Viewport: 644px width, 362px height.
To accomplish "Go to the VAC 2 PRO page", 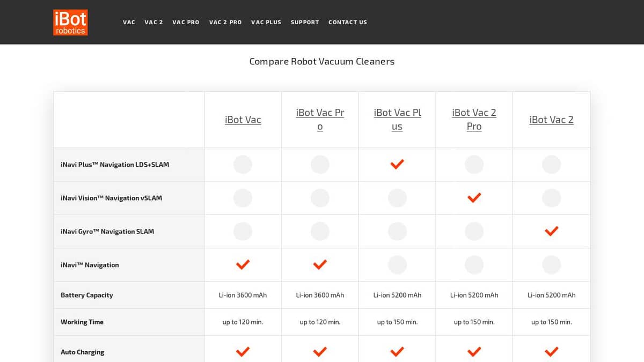I will pos(225,23).
